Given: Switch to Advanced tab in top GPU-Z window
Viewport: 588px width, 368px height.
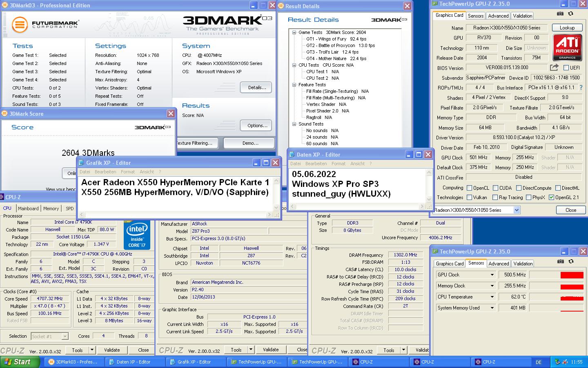Looking at the screenshot, I should [498, 16].
